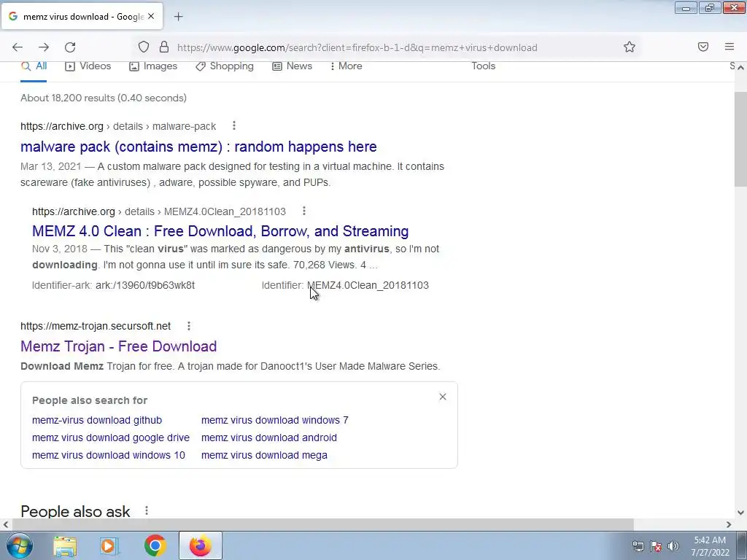747x560 pixels.
Task: Open the volume speaker tray icon
Action: (673, 546)
